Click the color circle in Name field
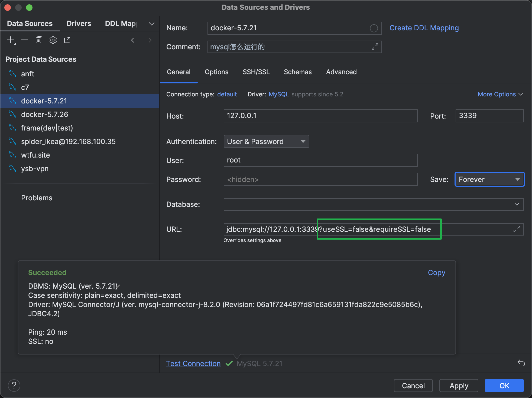This screenshot has height=398, width=532. point(374,28)
